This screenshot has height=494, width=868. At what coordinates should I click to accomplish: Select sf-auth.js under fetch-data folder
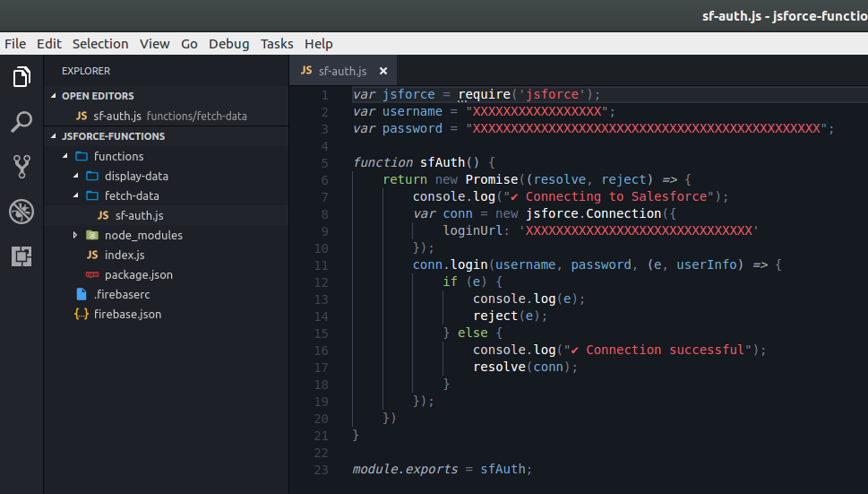pos(166,215)
